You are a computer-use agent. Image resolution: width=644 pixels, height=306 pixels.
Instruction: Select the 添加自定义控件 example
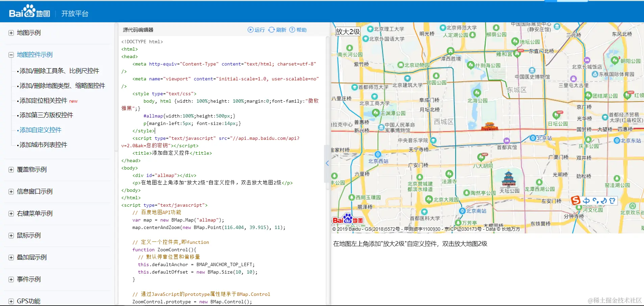(x=41, y=130)
